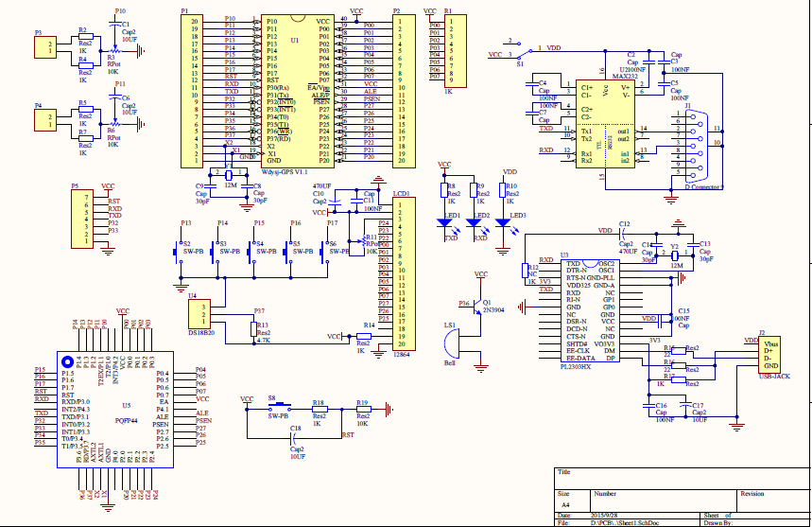This screenshot has width=812, height=527.
Task: Click the Sheet1.SchDoc file path text
Action: 626,523
